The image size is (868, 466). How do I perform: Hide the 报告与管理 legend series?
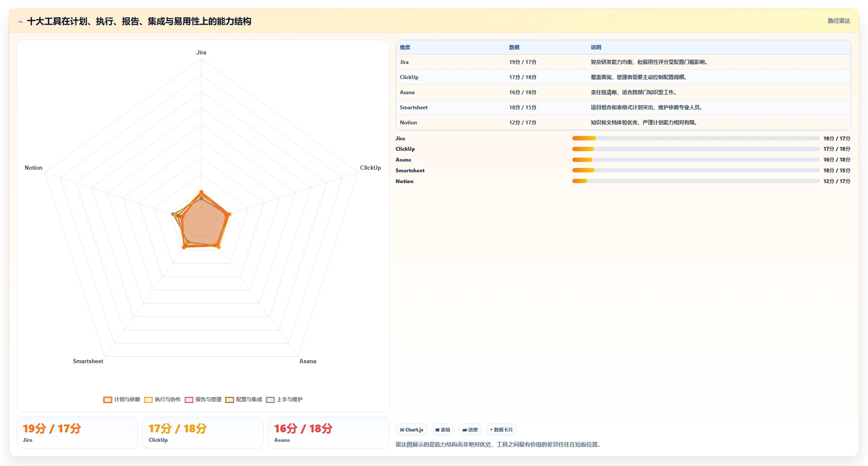203,399
